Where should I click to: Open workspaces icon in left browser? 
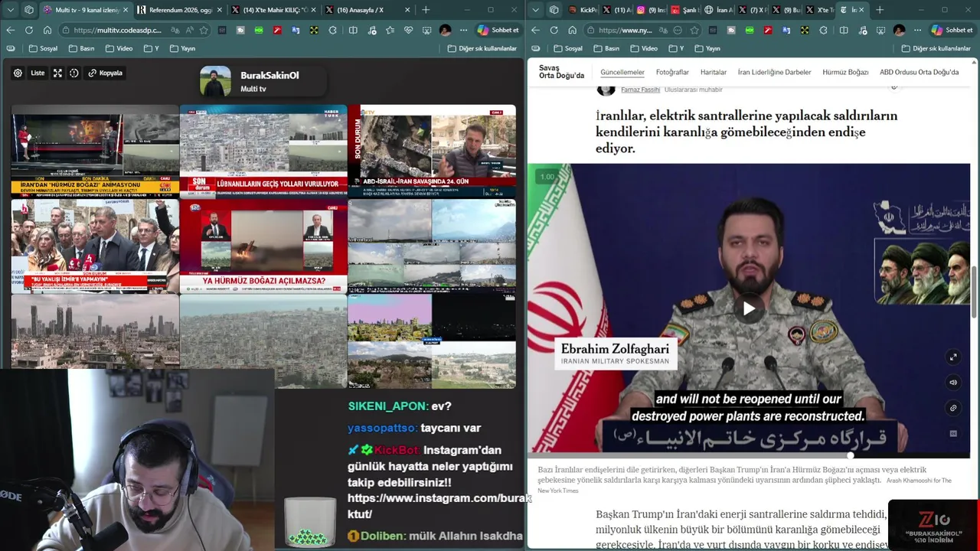click(29, 10)
